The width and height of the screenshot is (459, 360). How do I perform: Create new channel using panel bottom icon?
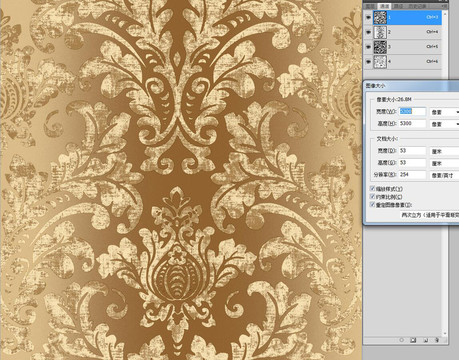pos(426,340)
